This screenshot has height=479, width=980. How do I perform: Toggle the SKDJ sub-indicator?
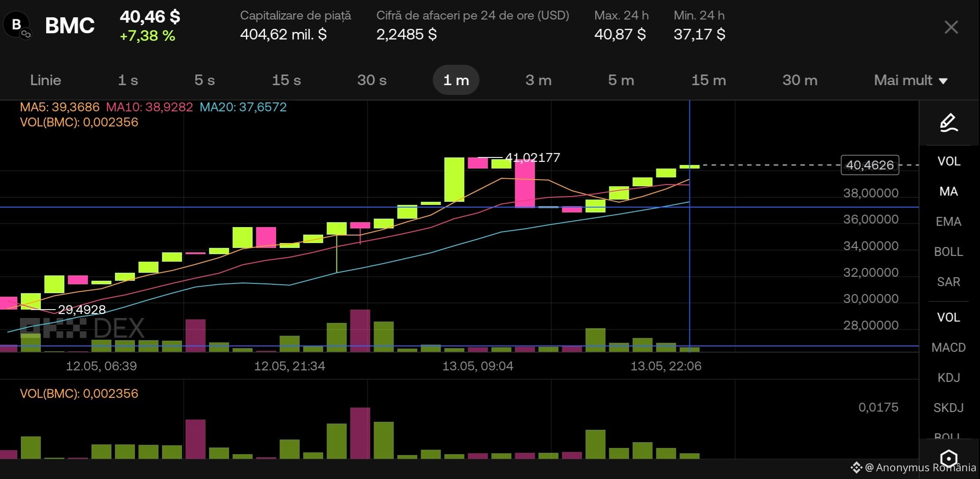(x=949, y=408)
